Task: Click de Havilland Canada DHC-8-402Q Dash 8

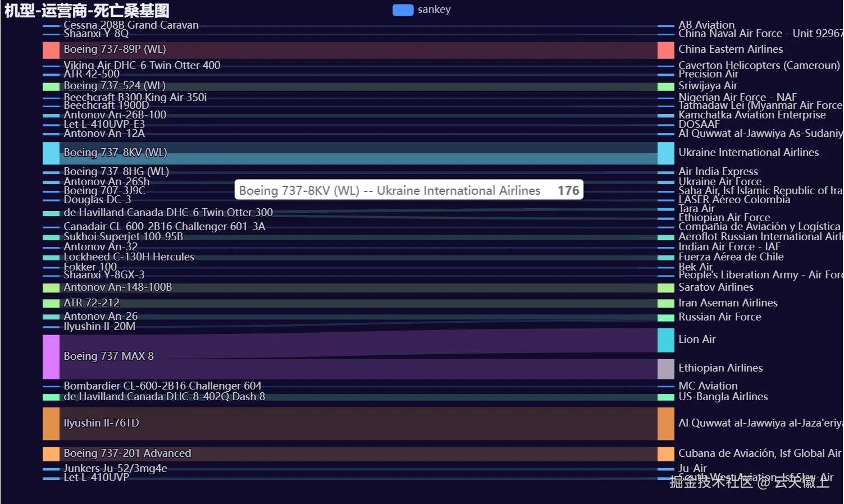Action: point(165,397)
